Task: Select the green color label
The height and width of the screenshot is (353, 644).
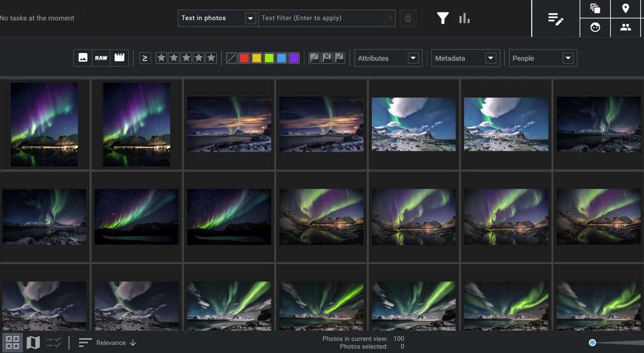Action: 269,58
